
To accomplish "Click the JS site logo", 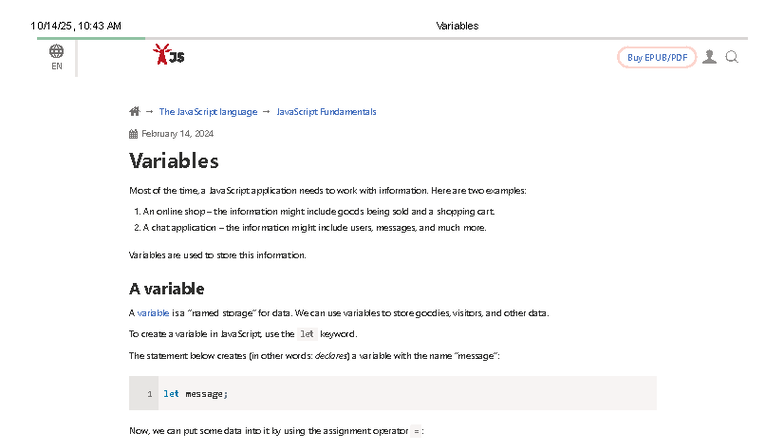I will click(x=168, y=55).
